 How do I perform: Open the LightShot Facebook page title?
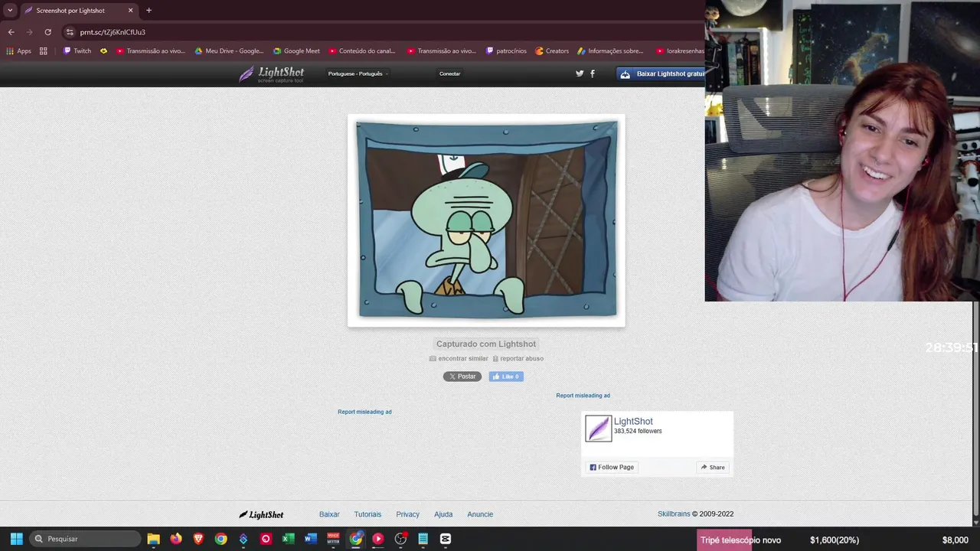(x=633, y=422)
